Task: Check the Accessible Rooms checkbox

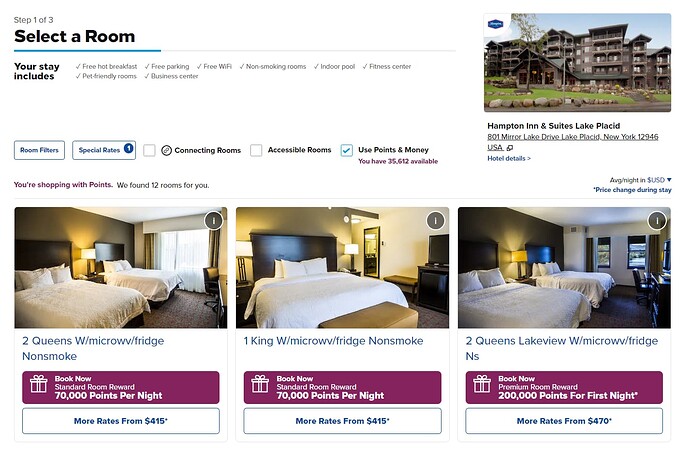Action: coord(256,151)
